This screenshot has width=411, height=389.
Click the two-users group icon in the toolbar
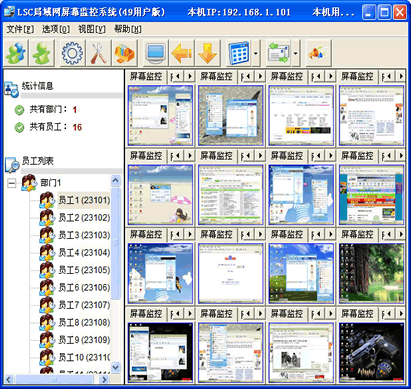(x=16, y=53)
